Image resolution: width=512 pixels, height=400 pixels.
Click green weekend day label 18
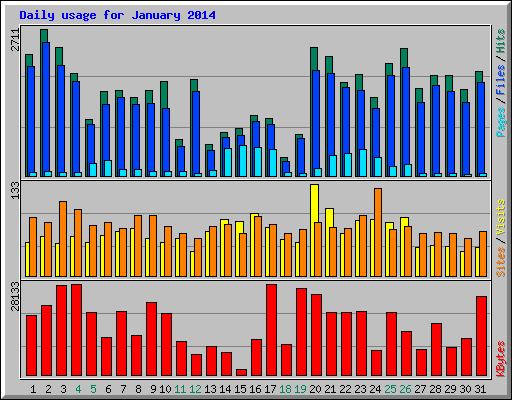point(285,389)
